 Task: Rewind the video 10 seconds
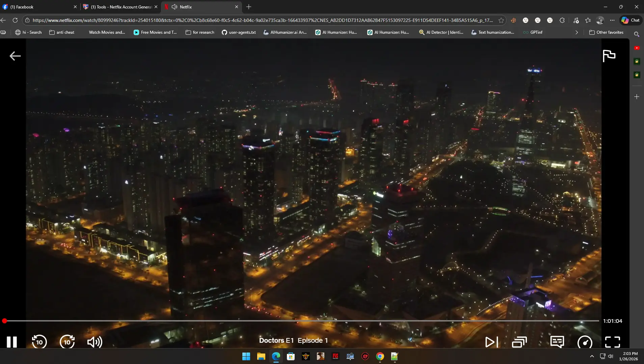pos(39,342)
